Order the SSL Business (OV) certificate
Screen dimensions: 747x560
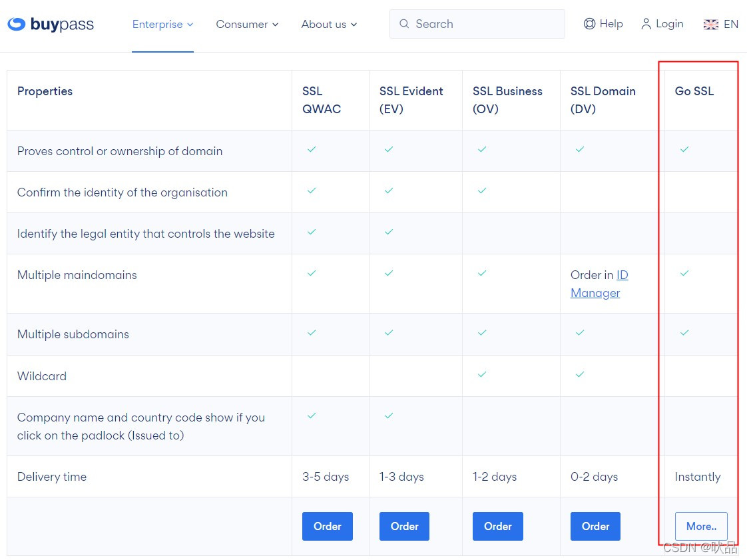pos(498,526)
